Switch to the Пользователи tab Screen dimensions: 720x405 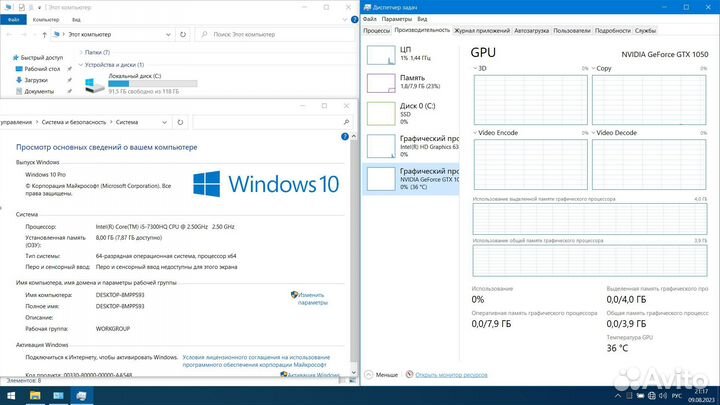pyautogui.click(x=572, y=31)
